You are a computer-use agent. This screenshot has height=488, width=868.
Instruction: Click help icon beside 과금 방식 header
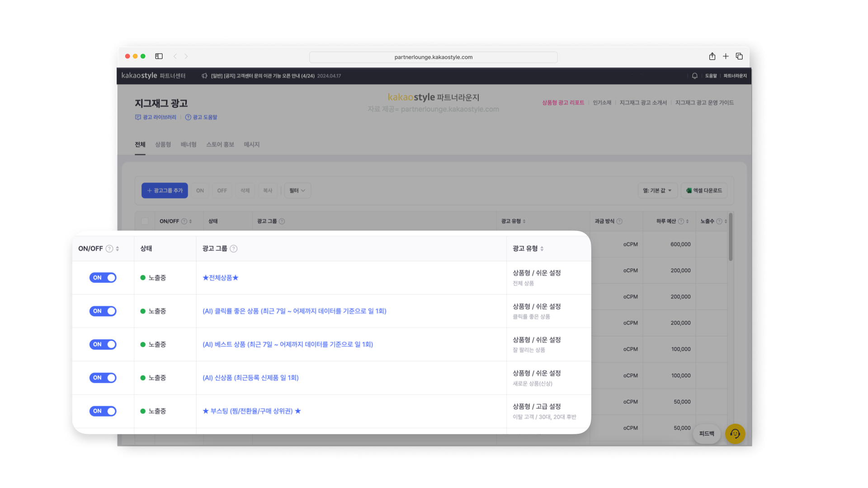[619, 221]
